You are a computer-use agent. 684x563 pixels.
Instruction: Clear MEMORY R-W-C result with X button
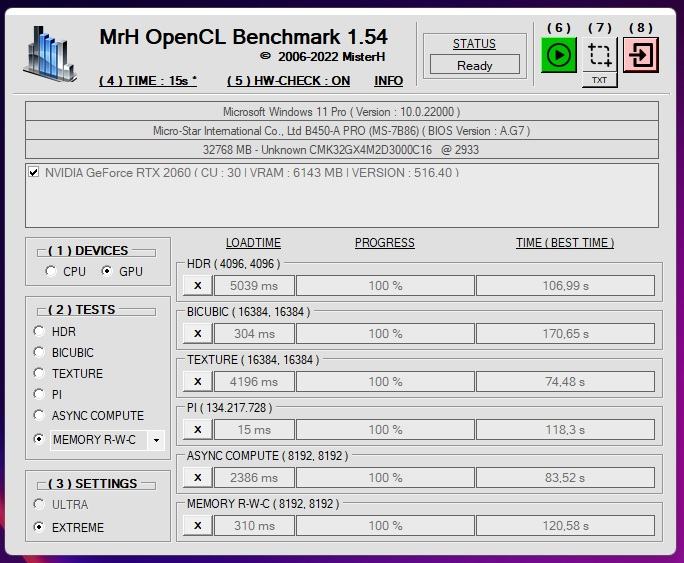click(x=198, y=525)
